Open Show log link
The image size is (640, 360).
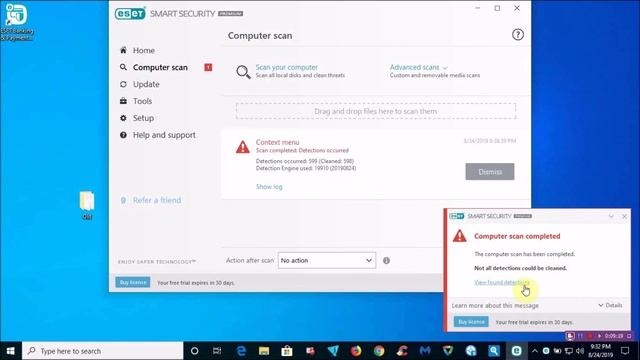tap(269, 187)
